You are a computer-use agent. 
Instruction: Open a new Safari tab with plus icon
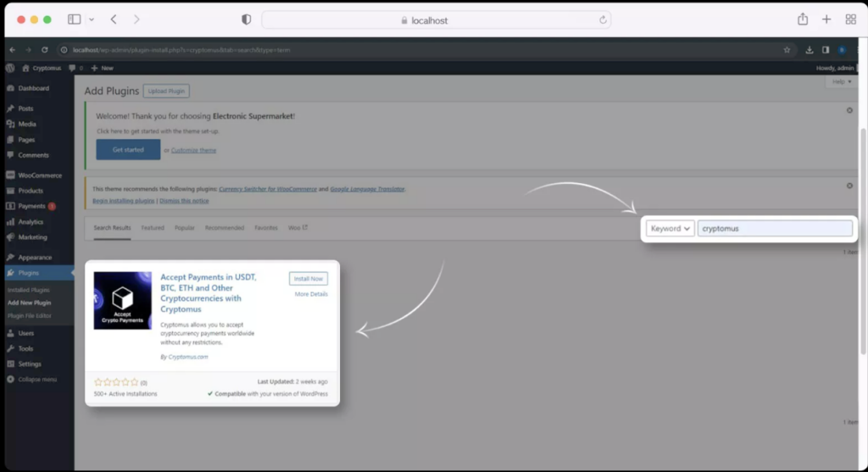pyautogui.click(x=826, y=19)
